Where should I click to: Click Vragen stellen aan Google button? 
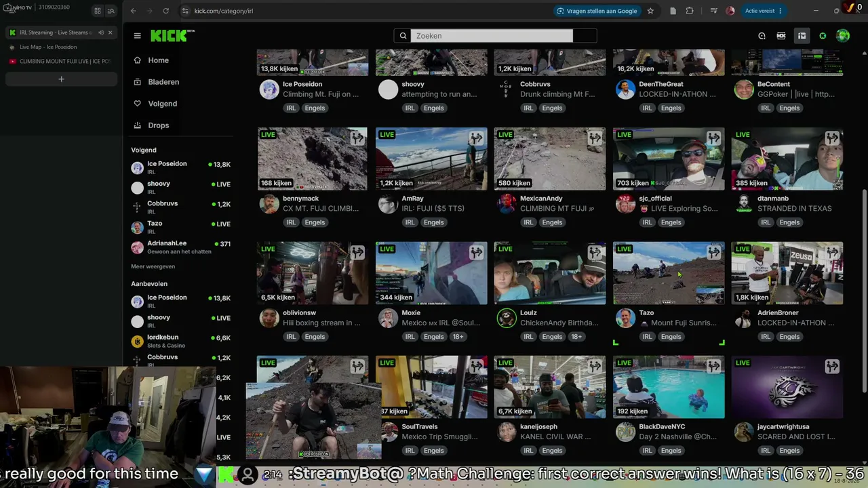tap(597, 11)
